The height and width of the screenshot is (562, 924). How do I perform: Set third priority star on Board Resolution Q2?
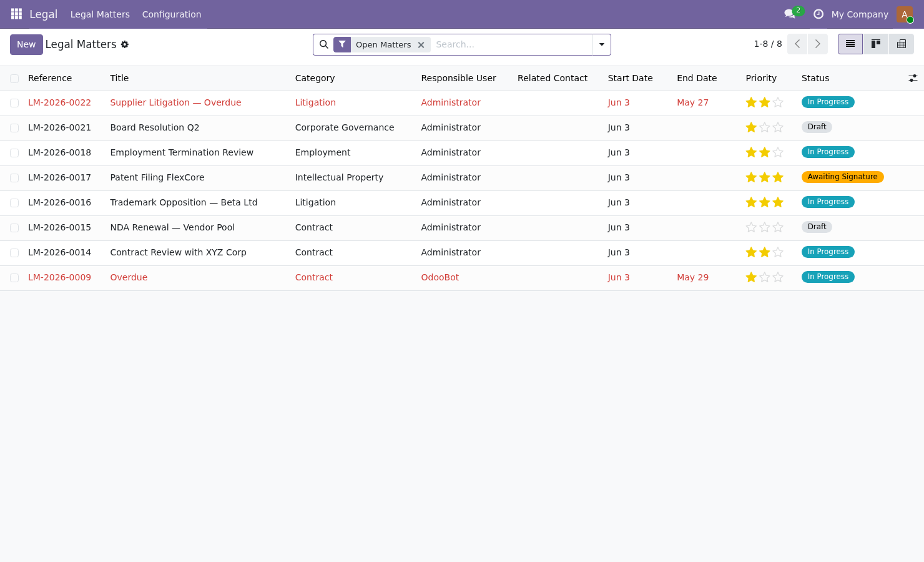(778, 127)
